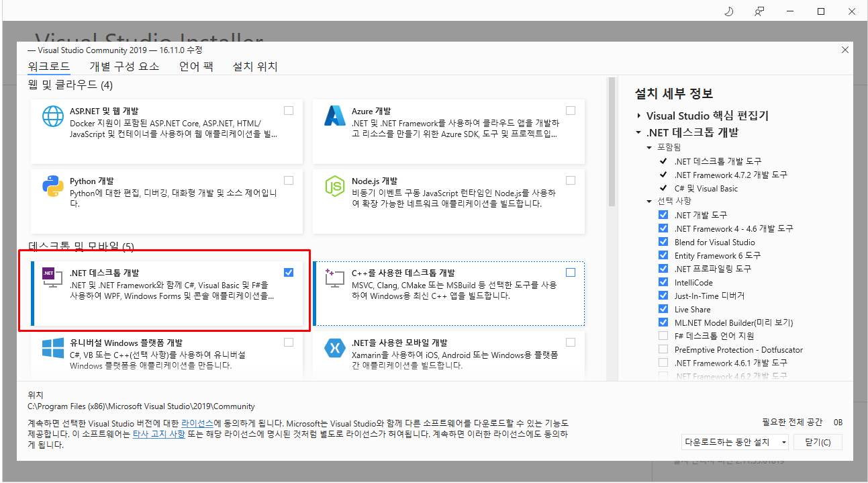Click the '웹 및 클라우드 (4)' heading
The width and height of the screenshot is (868, 483).
(70, 85)
